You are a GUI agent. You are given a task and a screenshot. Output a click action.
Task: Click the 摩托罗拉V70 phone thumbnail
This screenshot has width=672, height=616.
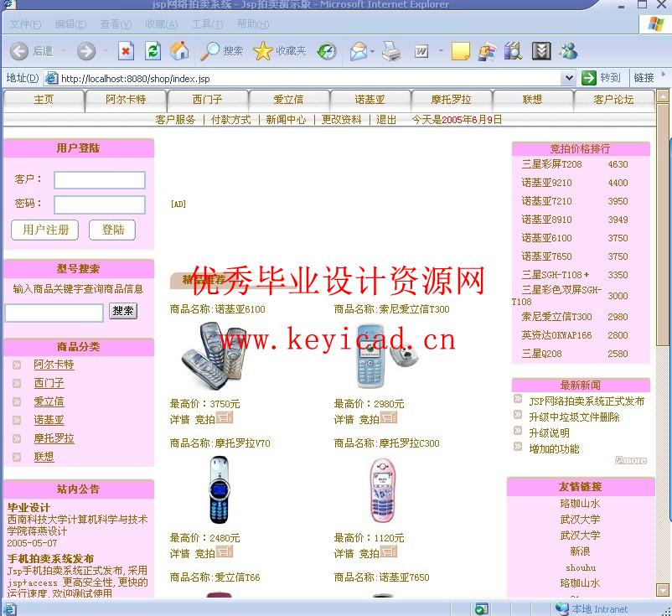[221, 489]
